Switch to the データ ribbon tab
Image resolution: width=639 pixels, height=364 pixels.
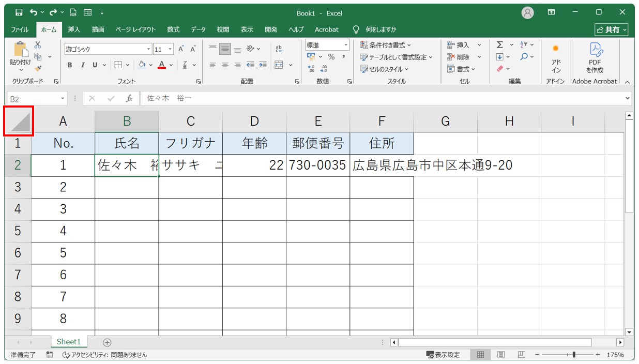click(x=198, y=29)
